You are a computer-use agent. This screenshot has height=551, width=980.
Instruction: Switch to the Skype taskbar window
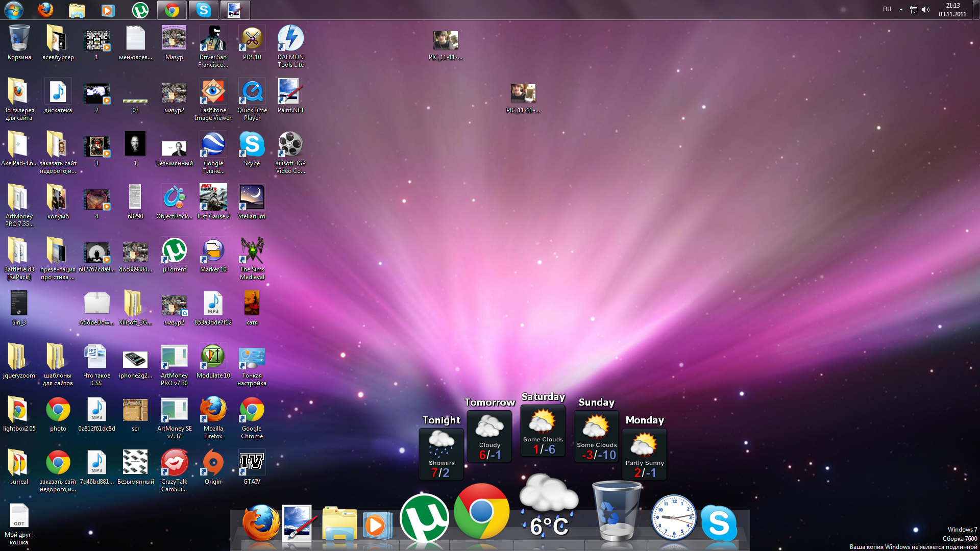pos(203,10)
